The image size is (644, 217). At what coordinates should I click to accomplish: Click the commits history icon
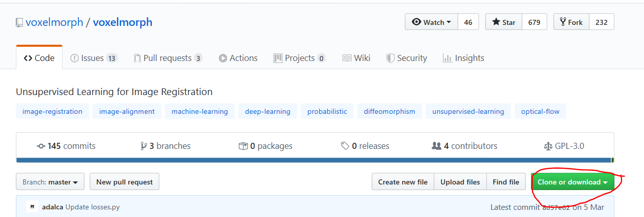coord(41,146)
